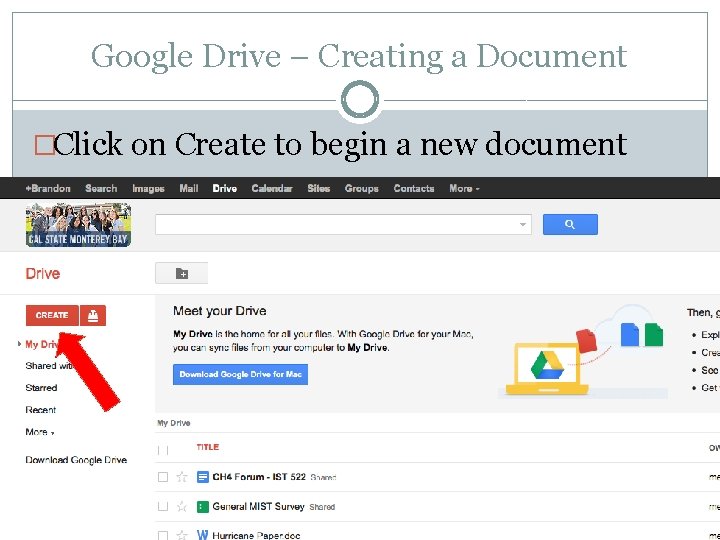Open Groups in the top bar
The height and width of the screenshot is (540, 720).
click(x=361, y=188)
